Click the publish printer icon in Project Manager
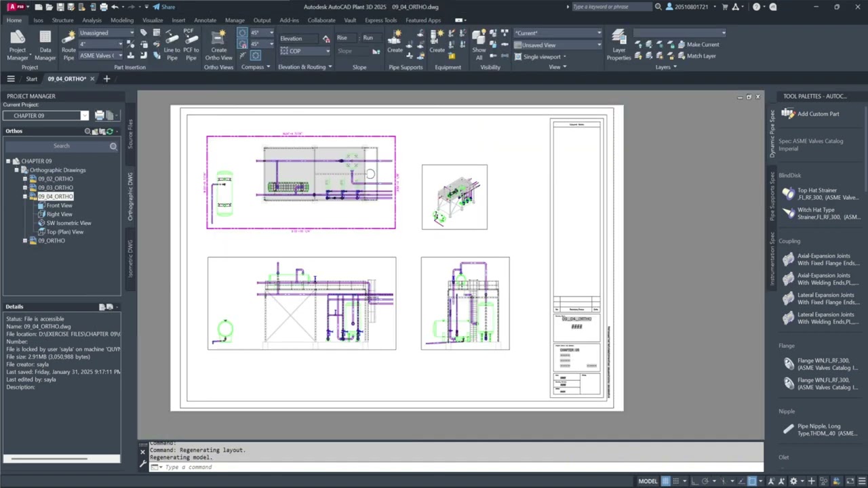Viewport: 868px width, 488px height. coord(99,115)
